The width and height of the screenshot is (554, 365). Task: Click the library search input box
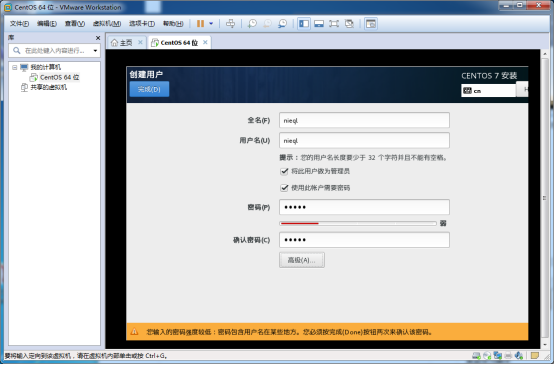(54, 51)
